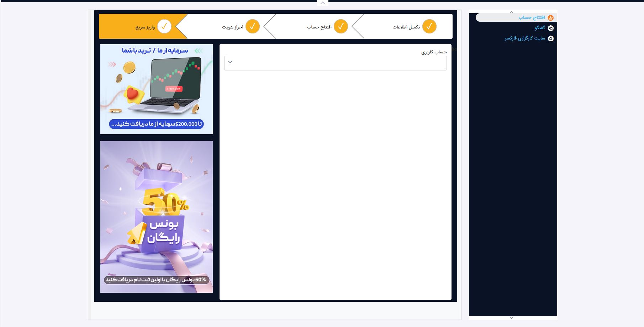Open the 50% free bonus banner
Screen dimensions: 644x327
pos(157,217)
